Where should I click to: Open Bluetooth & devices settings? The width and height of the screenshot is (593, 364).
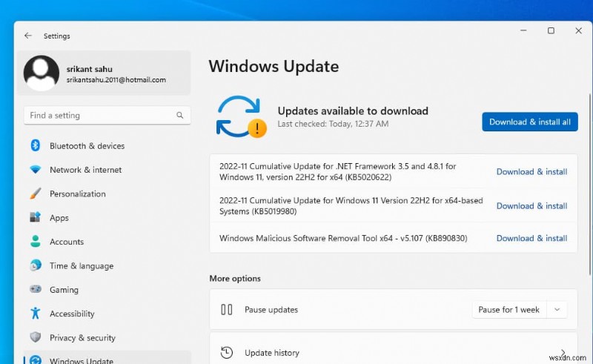[107, 146]
